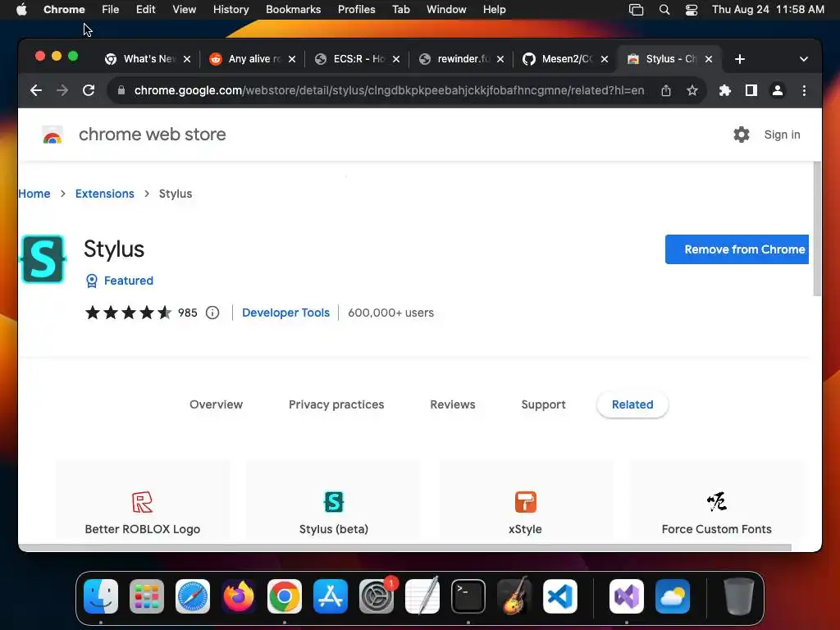
Task: Open Visual Studio in the Dock
Action: pyautogui.click(x=626, y=596)
